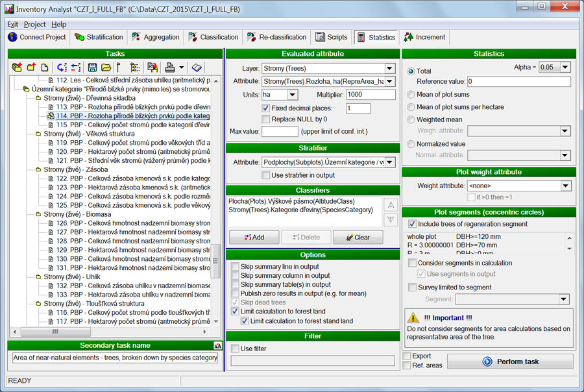Open the Layer dropdown list
Screen dimensions: 584x392
tap(389, 69)
